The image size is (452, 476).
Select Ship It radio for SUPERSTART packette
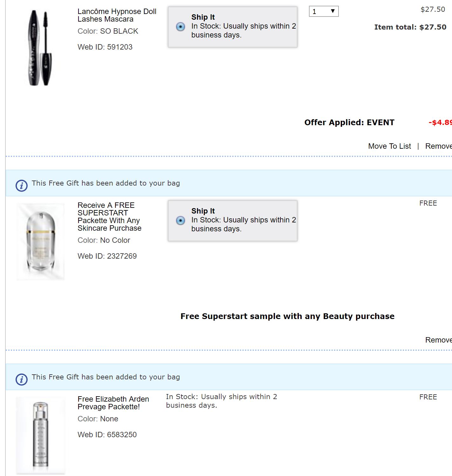tap(181, 221)
